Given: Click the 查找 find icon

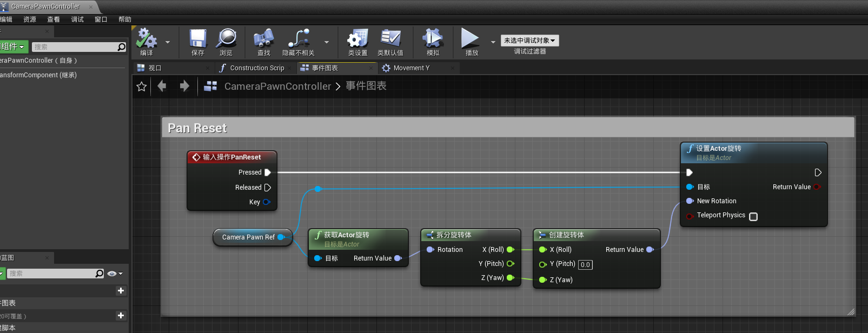Looking at the screenshot, I should 263,39.
